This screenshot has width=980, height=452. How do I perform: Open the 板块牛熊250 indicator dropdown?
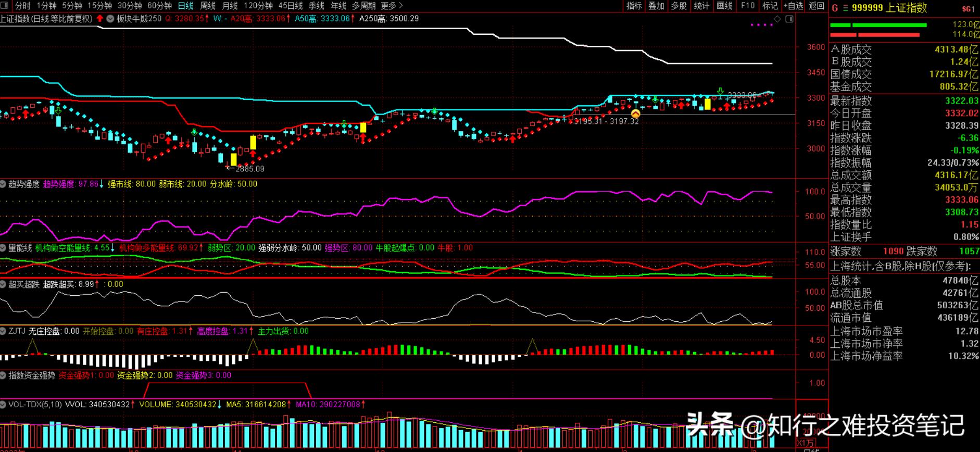click(110, 19)
